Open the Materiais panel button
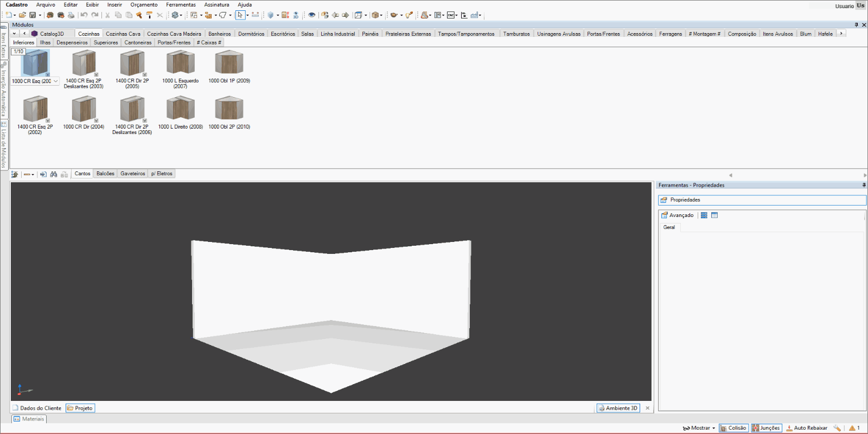Viewport: 868px width, 434px height. point(29,419)
